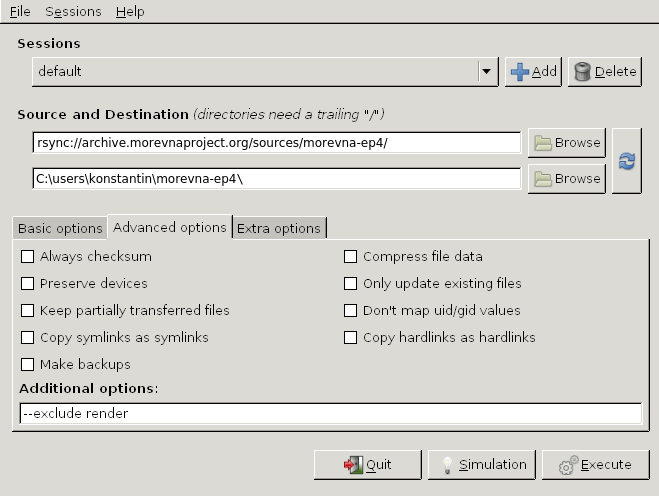Viewport: 659px width, 496px height.
Task: Switch to the Basic options tab
Action: 60,228
